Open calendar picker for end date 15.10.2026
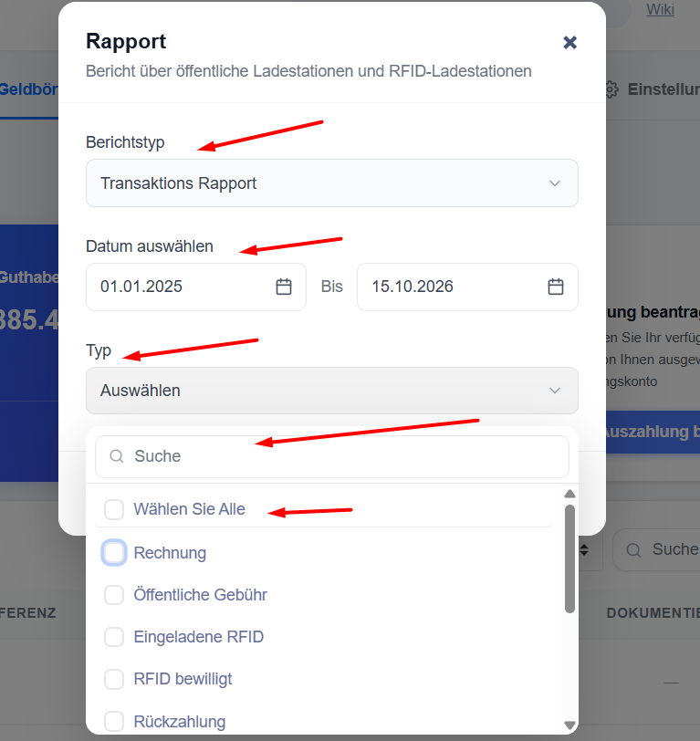The width and height of the screenshot is (700, 741). click(556, 287)
